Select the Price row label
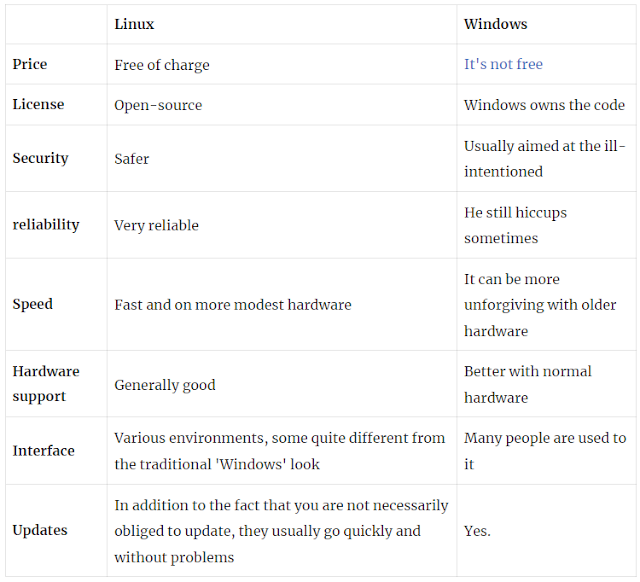Screen dimensions: 640x582 pyautogui.click(x=30, y=64)
